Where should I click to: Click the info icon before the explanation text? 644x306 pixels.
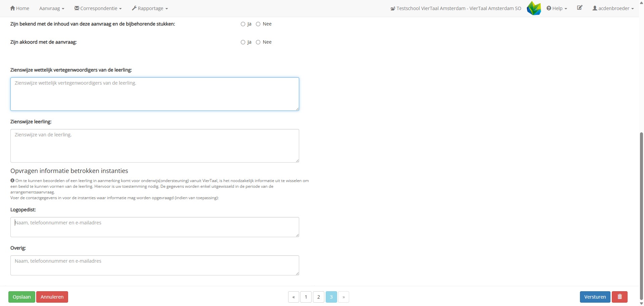coord(12,180)
